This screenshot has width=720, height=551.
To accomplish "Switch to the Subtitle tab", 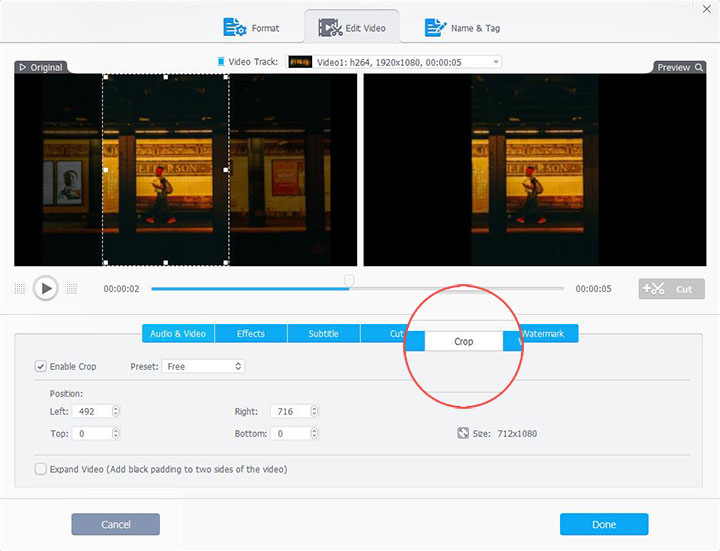I will [323, 333].
